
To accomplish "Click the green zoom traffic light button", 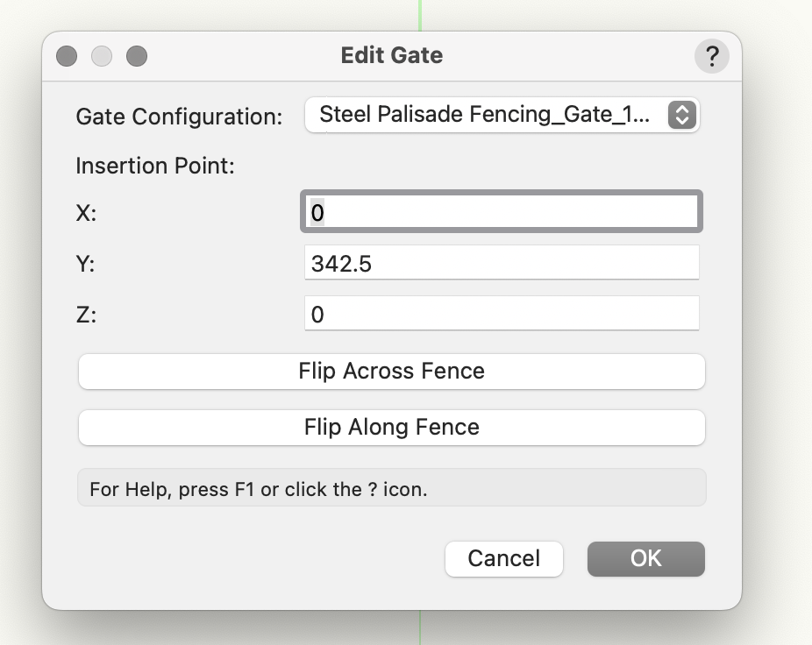I will 137,55.
